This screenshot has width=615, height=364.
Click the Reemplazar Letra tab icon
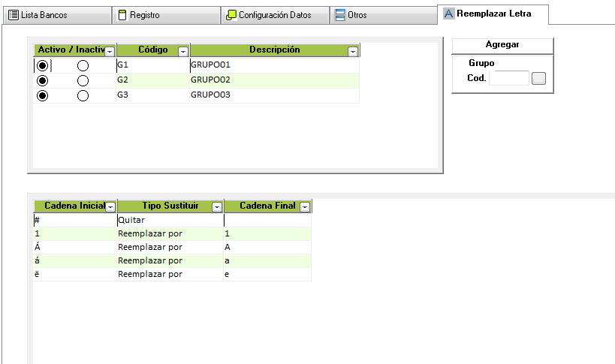coord(449,14)
